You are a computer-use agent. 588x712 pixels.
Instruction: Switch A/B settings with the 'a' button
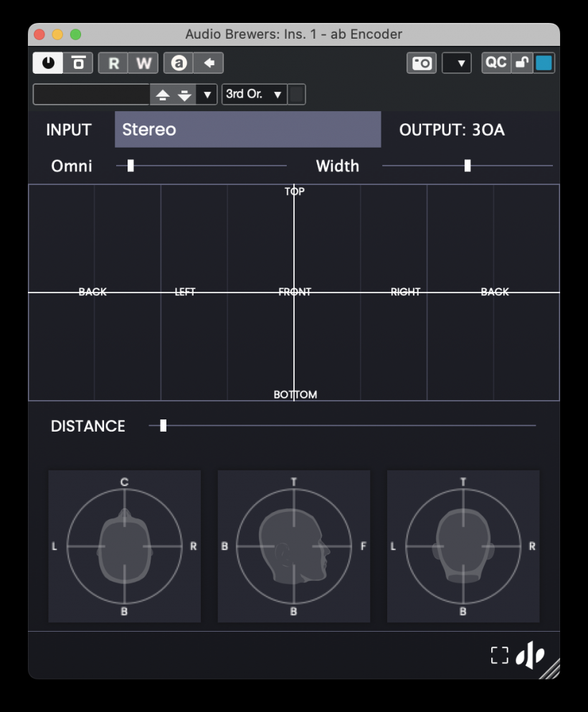click(x=179, y=63)
